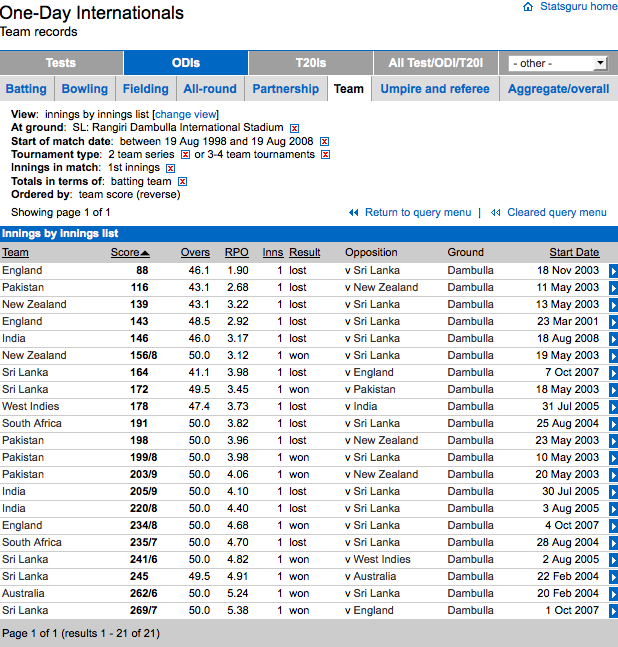This screenshot has height=647, width=618.
Task: Sort the table by Overs column
Action: coord(195,252)
